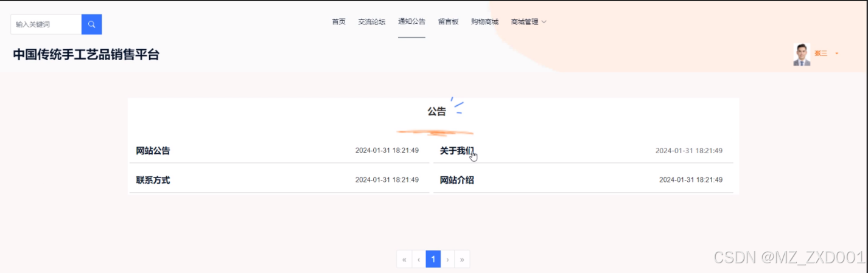Click the caret arrow beside 张三
This screenshot has width=868, height=273.
(x=836, y=54)
